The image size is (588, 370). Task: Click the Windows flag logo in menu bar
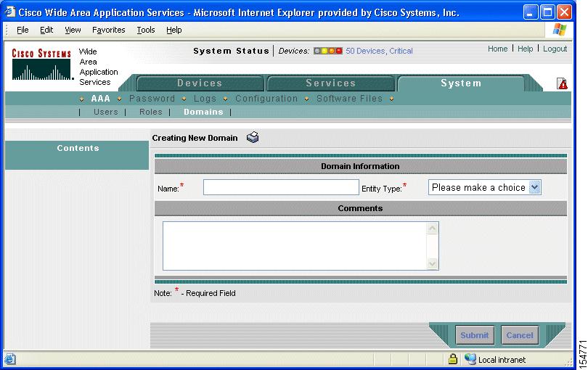point(560,30)
